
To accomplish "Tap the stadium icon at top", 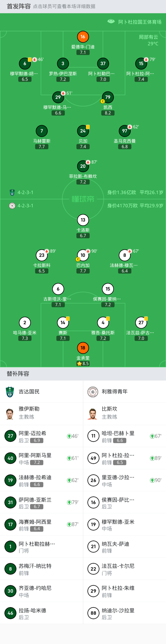I will pos(111,21).
